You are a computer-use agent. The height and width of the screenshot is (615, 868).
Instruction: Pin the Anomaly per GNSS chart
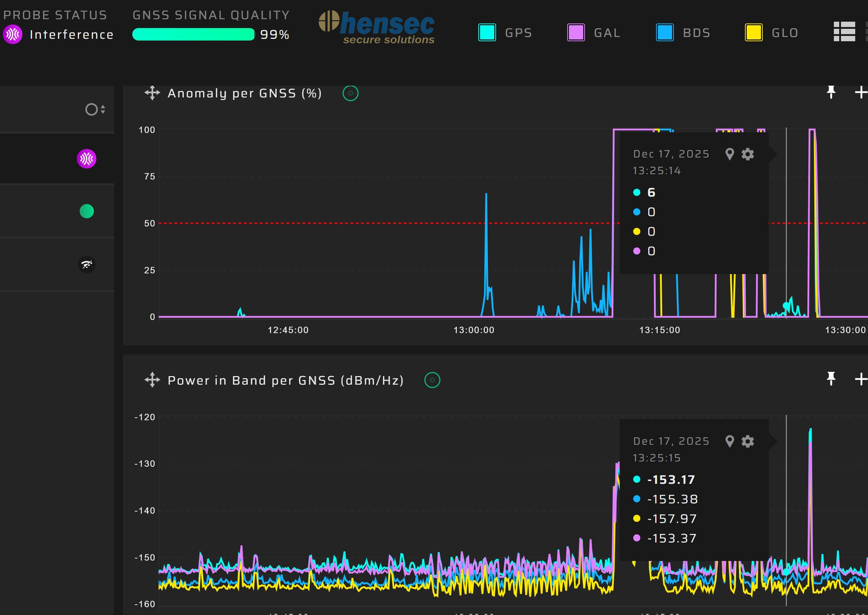coord(831,92)
